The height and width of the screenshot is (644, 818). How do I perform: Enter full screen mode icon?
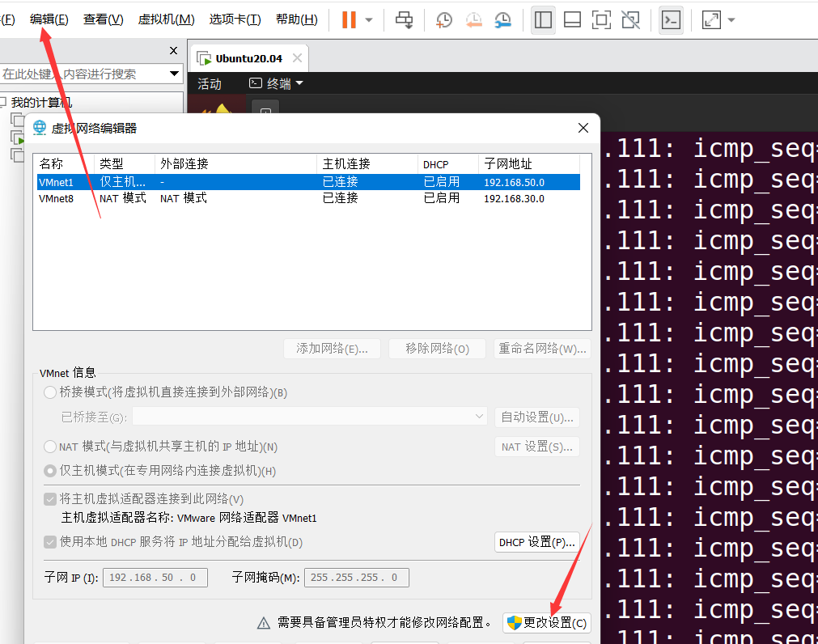click(x=601, y=19)
